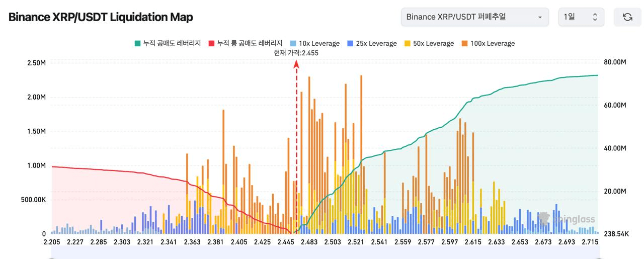
Task: Select the 2.205 x-axis price label
Action: coord(52,242)
